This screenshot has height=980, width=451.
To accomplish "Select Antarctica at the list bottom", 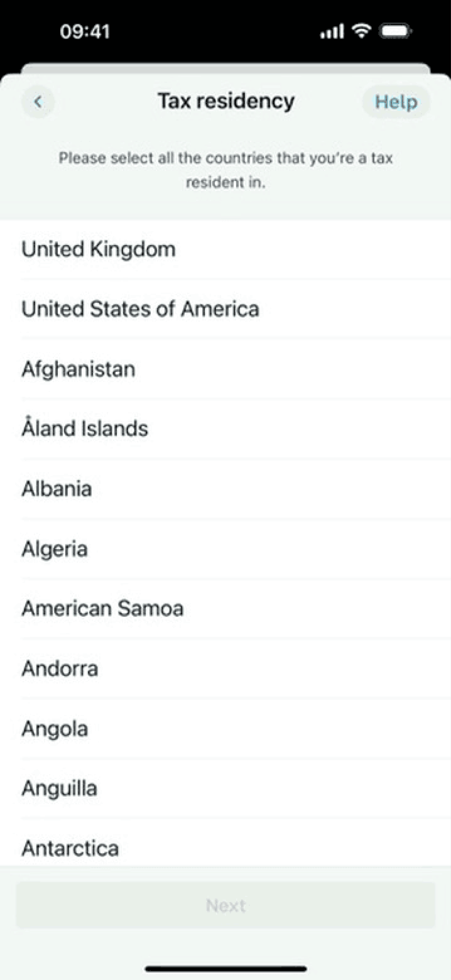I will point(70,848).
